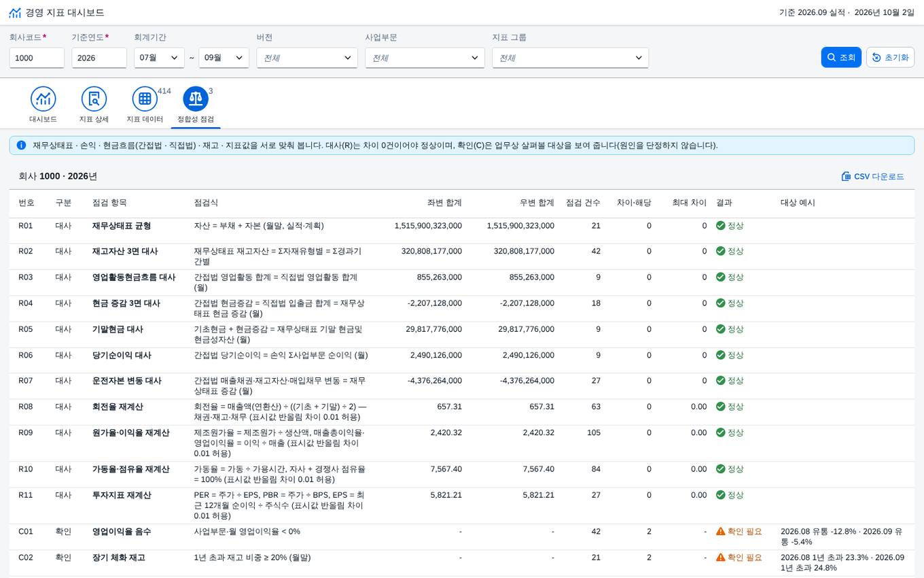Open the start month 07월 dropdown
The image size is (924, 578).
point(159,58)
